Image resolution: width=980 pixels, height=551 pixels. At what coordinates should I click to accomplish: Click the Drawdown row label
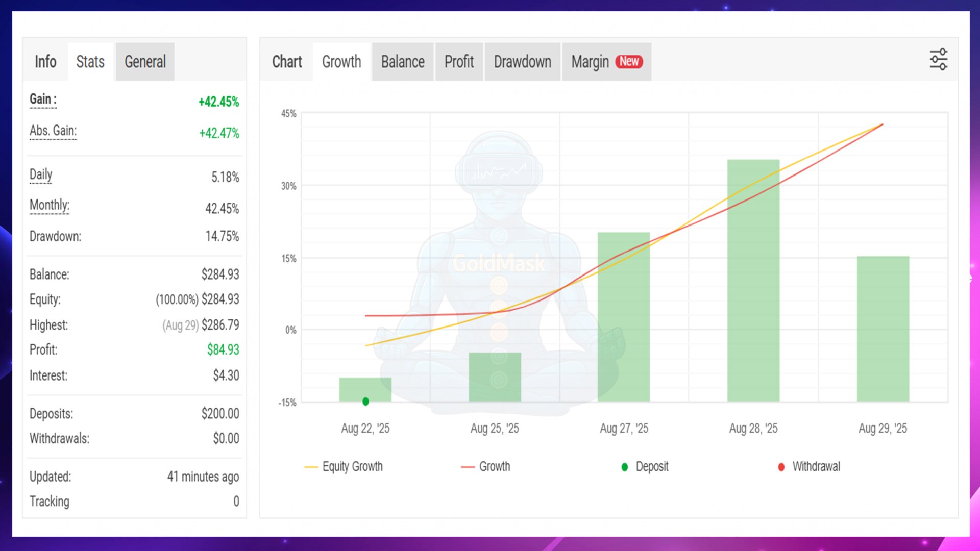coord(55,236)
